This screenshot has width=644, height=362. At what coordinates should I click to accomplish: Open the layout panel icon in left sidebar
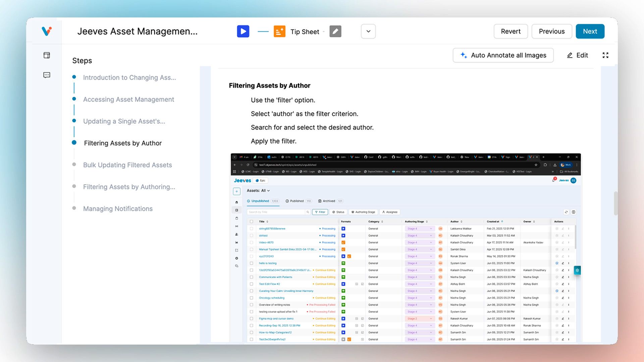47,55
